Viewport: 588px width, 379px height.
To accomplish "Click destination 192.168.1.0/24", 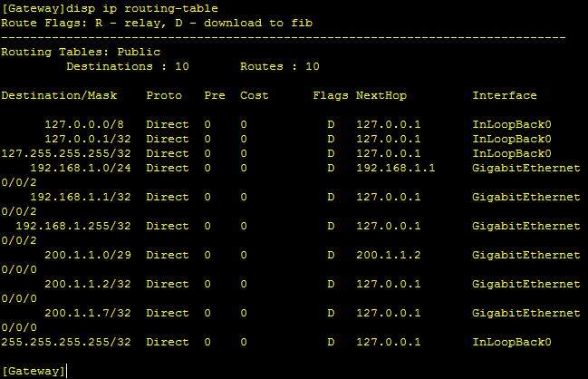I will [x=81, y=168].
